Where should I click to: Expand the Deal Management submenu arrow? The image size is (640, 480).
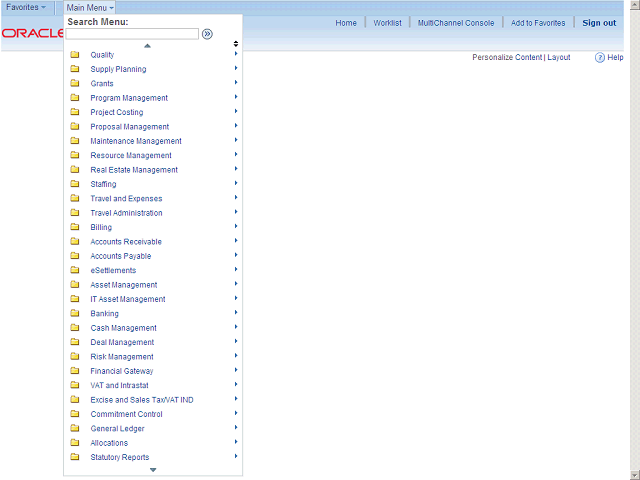click(x=236, y=341)
